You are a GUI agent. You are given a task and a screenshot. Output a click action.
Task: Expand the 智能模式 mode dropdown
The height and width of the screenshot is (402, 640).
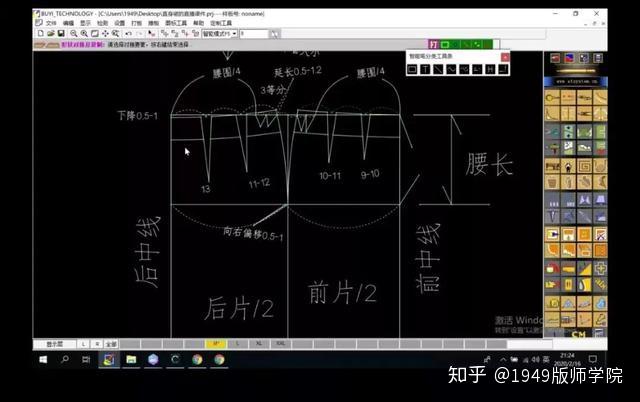coord(234,34)
